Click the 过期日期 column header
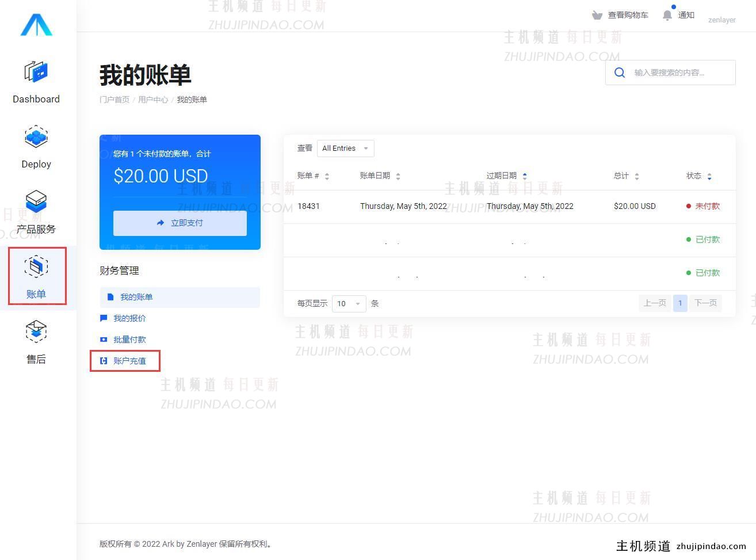 click(502, 176)
